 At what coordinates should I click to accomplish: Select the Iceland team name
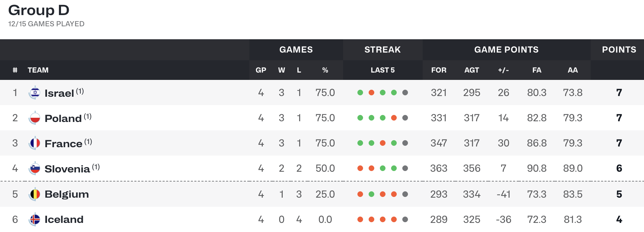click(64, 219)
